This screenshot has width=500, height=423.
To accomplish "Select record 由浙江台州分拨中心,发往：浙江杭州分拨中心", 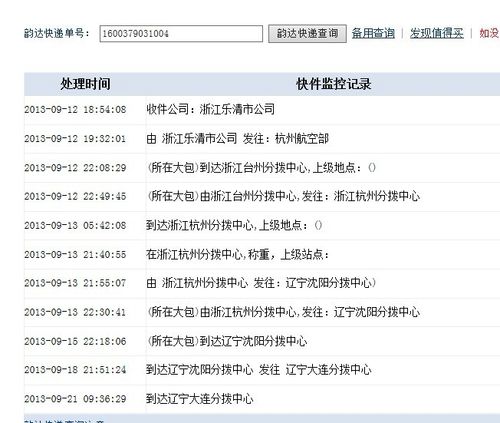I will coord(283,196).
